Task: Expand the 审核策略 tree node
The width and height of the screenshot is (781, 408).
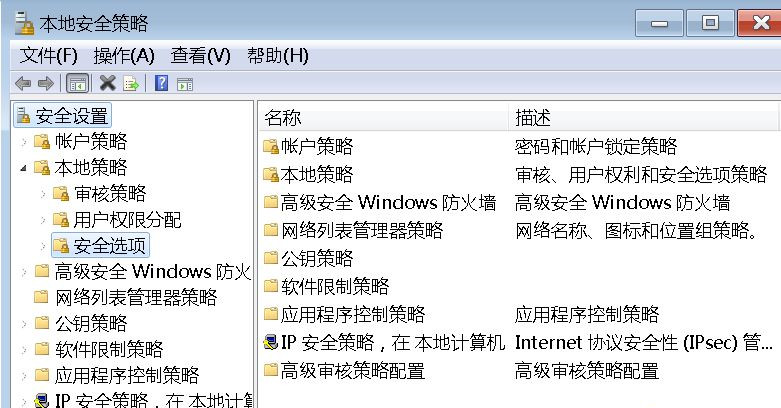Action: tap(43, 193)
